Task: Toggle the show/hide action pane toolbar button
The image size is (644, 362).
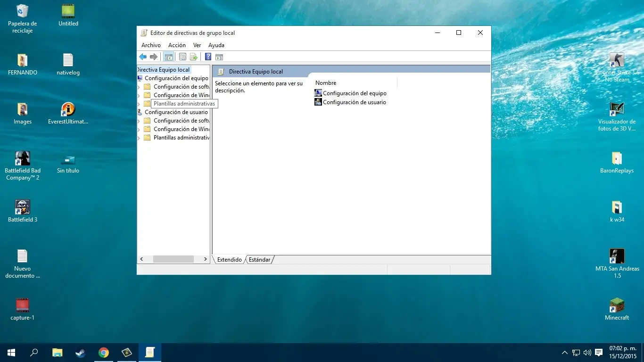Action: (x=219, y=57)
